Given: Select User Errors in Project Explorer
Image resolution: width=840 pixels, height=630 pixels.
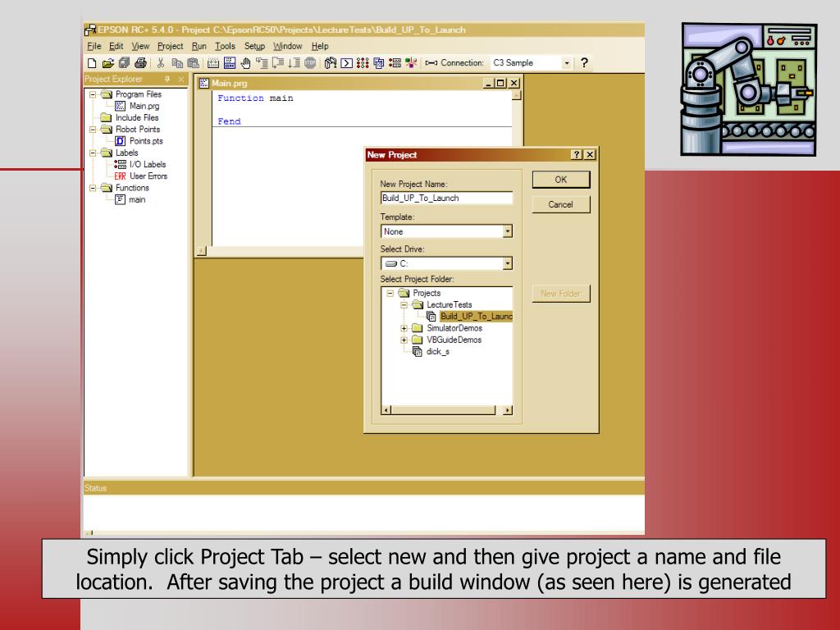Looking at the screenshot, I should (141, 176).
